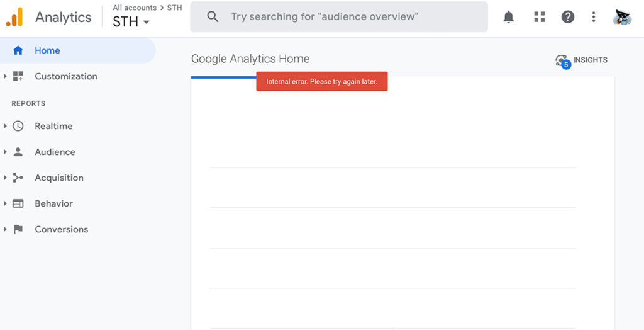
Task: Expand the Audience reports arrow
Action: [x=5, y=152]
